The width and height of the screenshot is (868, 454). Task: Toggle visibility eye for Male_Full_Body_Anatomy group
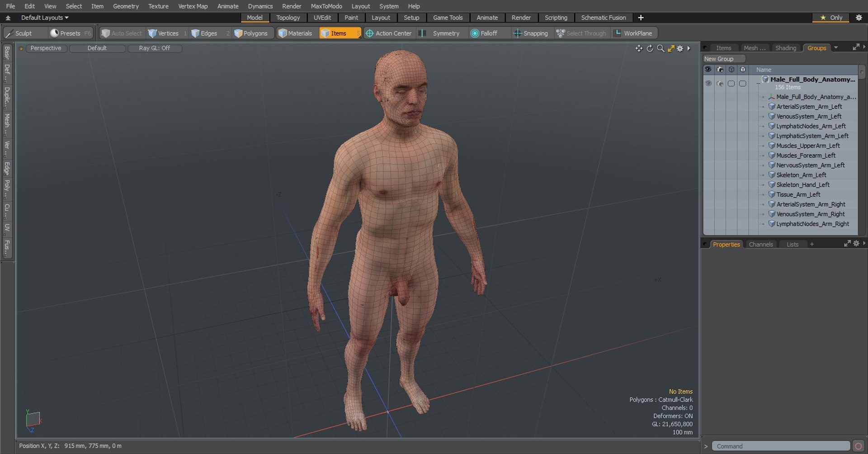[708, 84]
